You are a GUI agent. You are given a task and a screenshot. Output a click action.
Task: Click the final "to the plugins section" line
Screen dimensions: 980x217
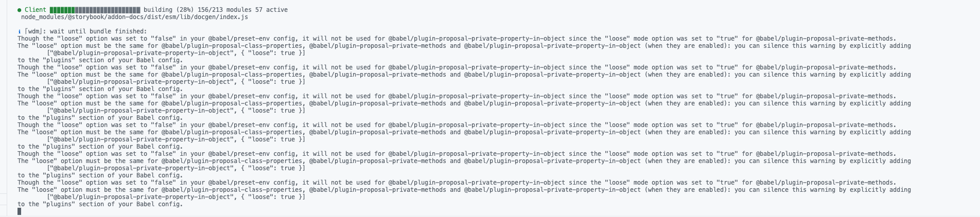100,204
